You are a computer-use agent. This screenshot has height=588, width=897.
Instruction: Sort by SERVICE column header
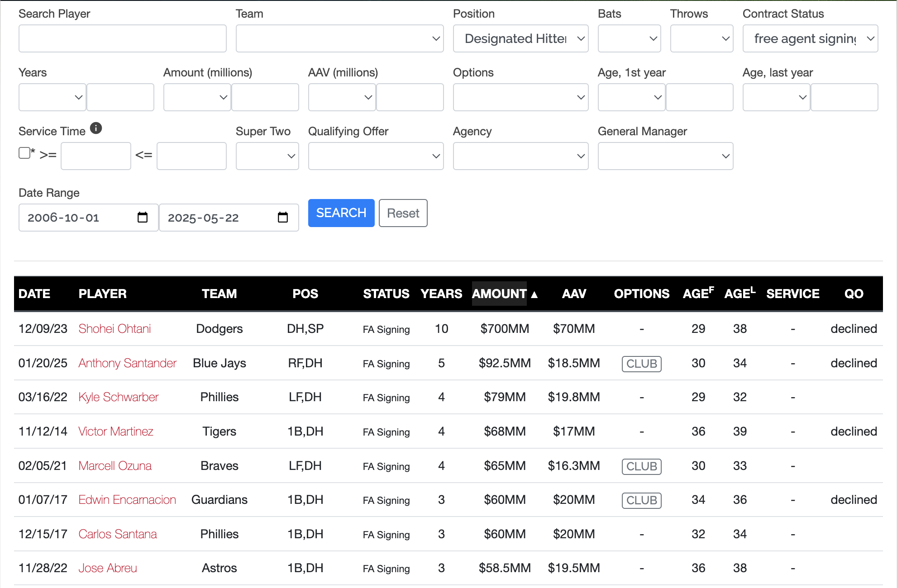(x=793, y=294)
